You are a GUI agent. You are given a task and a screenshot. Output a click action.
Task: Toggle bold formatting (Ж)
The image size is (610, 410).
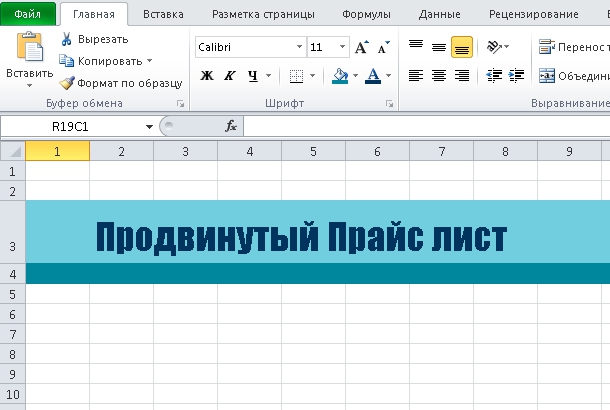pos(207,75)
